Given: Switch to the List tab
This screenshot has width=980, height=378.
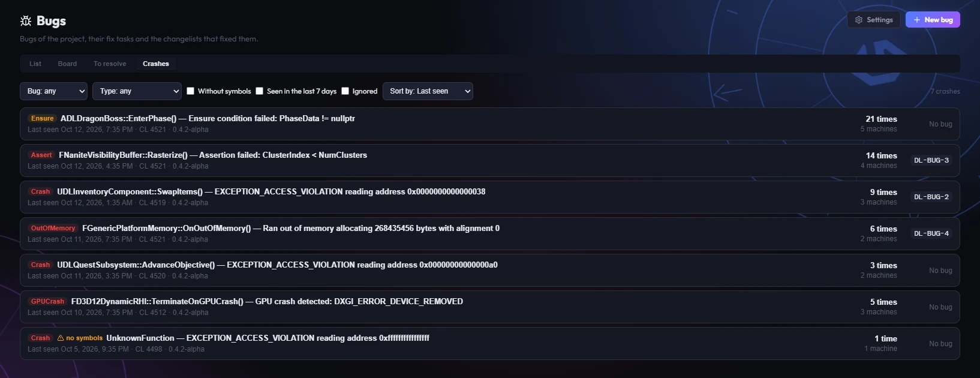Looking at the screenshot, I should coord(35,64).
